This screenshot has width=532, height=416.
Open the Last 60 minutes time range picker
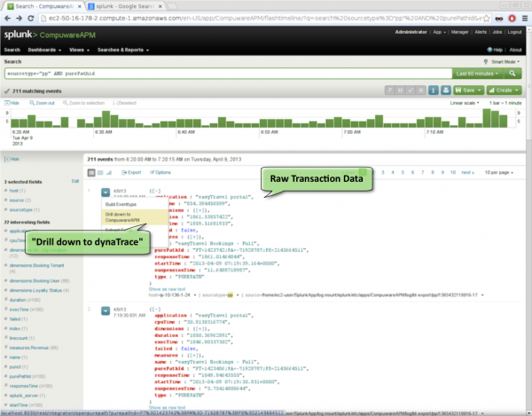click(477, 74)
